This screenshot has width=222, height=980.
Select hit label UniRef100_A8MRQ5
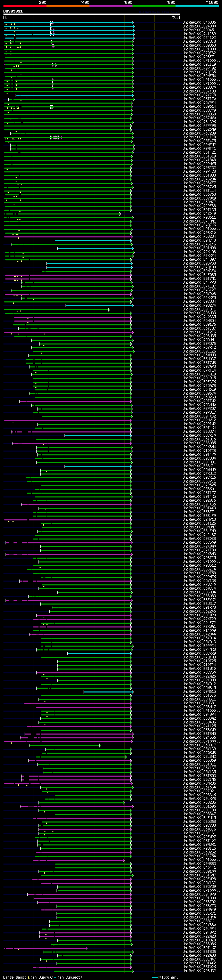tap(199, 783)
